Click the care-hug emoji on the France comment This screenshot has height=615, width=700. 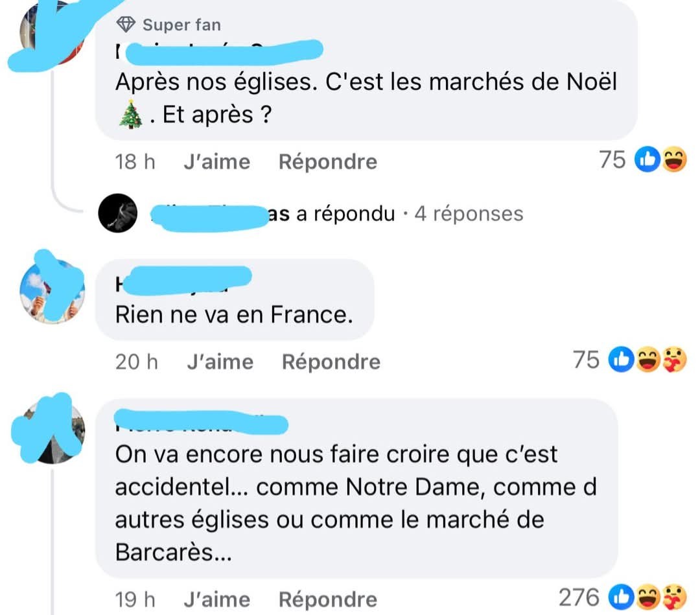tap(674, 359)
